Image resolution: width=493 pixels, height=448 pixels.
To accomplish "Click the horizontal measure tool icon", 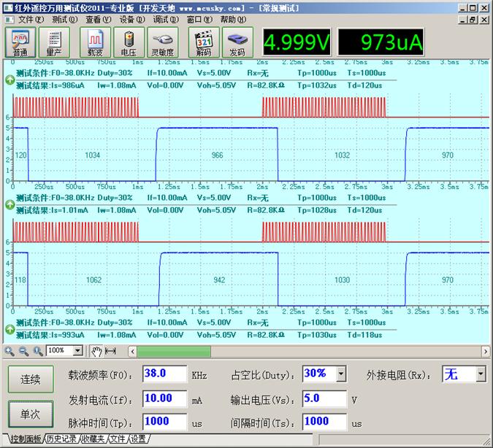I will (x=111, y=351).
